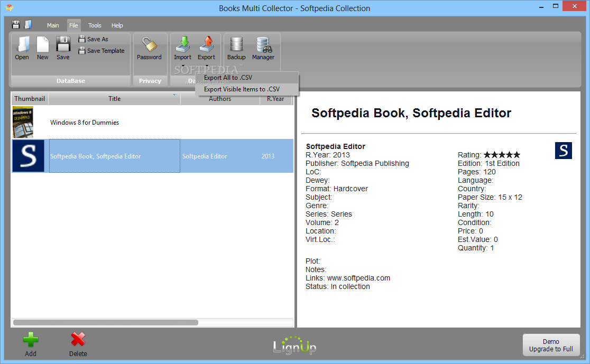590x364 pixels.
Task: Create a new database with New
Action: 42,48
